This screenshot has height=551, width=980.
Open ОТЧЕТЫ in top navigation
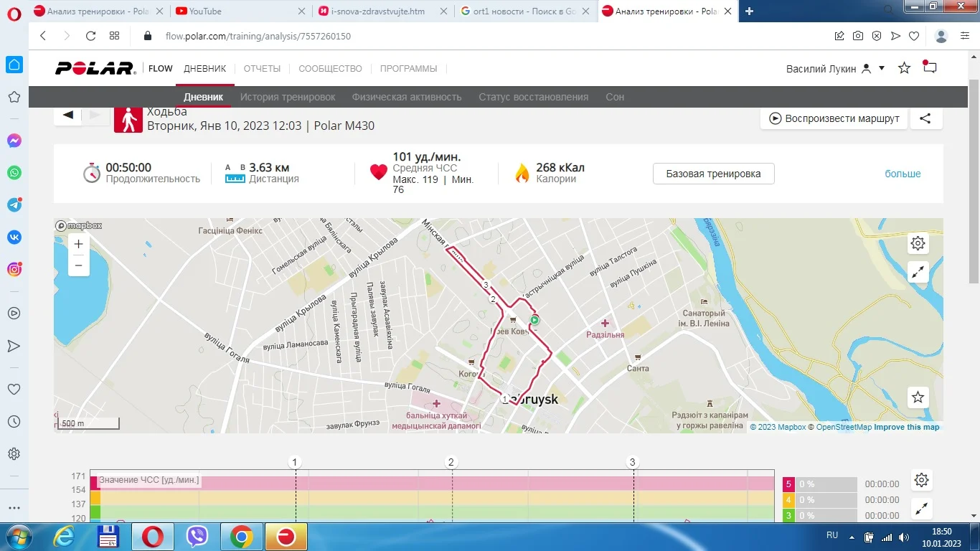click(x=262, y=69)
